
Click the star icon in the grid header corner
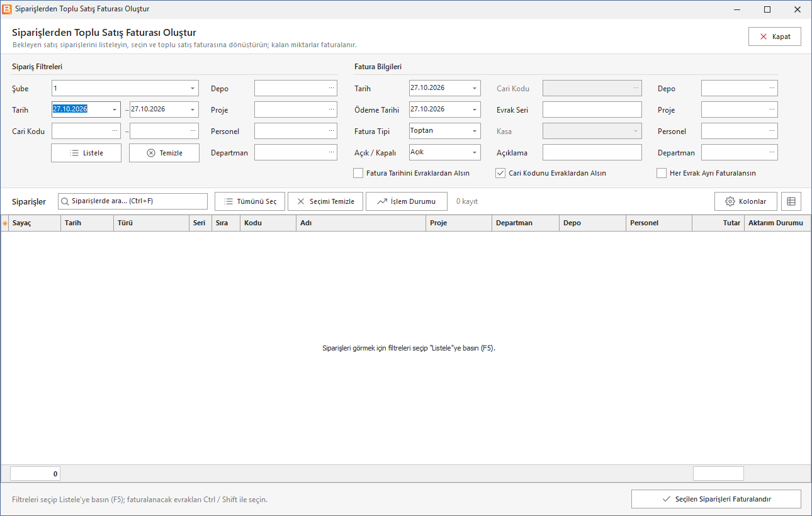5,223
